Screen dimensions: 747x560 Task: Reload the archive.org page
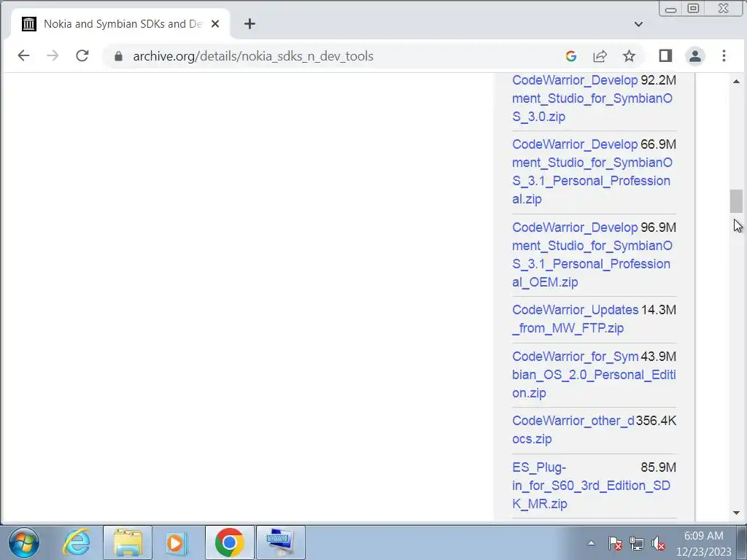82,55
